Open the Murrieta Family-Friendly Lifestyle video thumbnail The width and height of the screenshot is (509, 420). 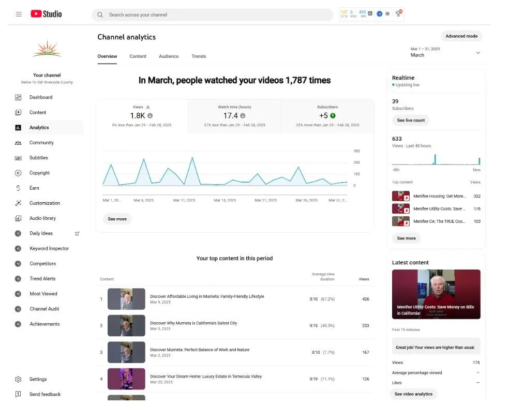(126, 299)
